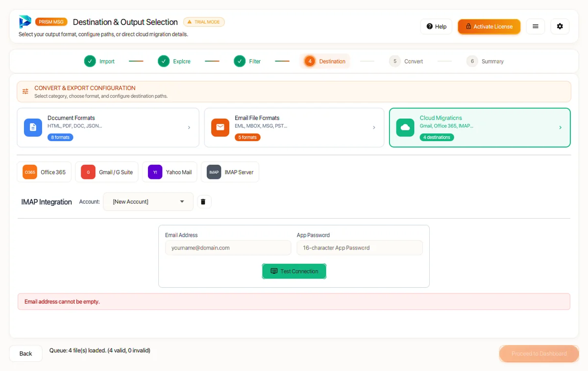Click step 4 number circle

(310, 61)
